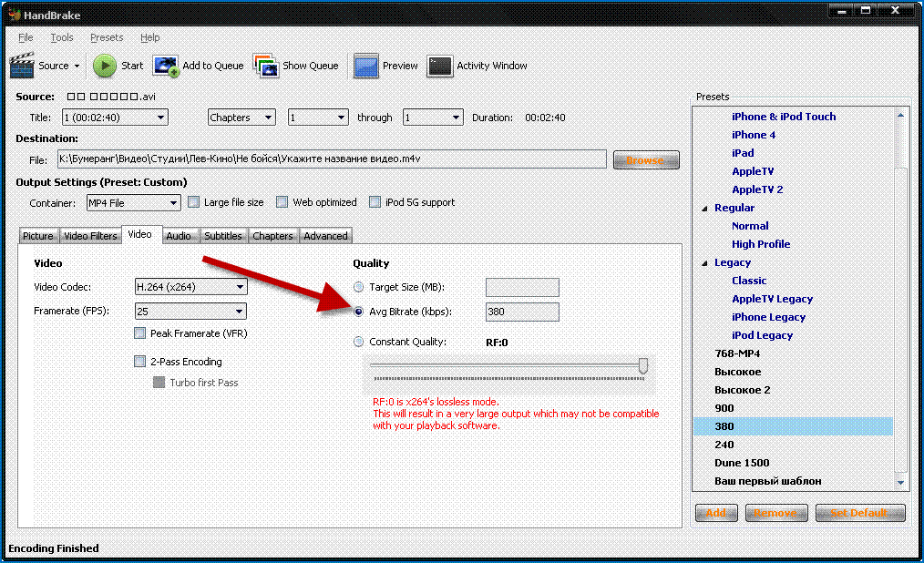
Task: Select Target Size (MB) radio button
Action: pos(358,287)
